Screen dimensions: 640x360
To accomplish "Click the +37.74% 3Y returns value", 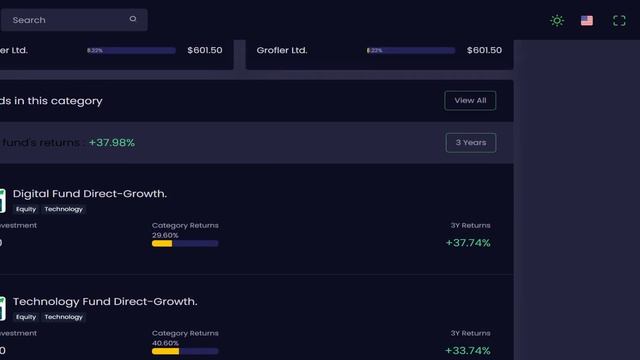I will [468, 243].
